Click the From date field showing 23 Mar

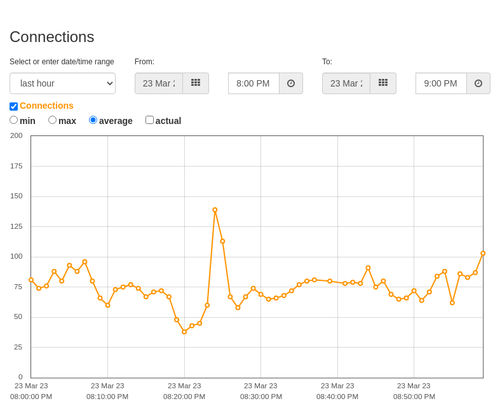click(x=159, y=83)
